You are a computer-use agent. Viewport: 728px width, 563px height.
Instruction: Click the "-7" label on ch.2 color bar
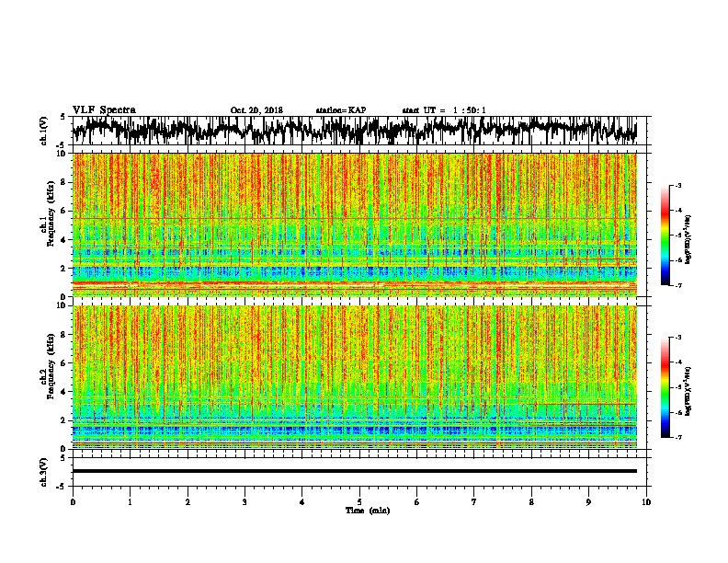(678, 437)
